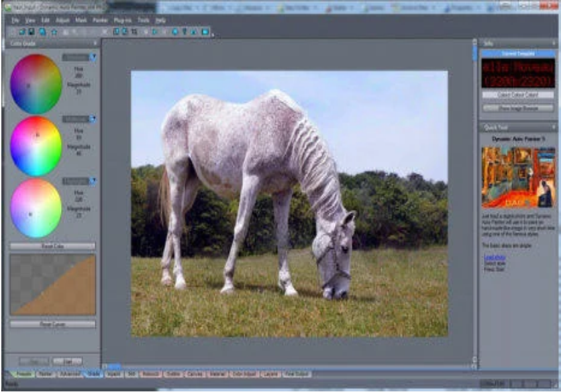Click the Current Template header bar
Screen dimensions: 561x392
(518, 54)
